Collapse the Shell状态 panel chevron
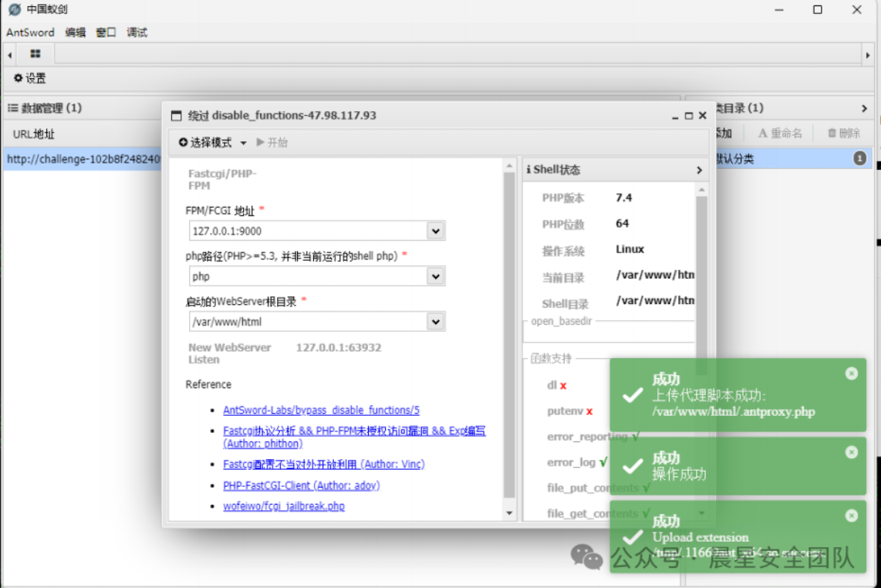The image size is (881, 588). [699, 170]
